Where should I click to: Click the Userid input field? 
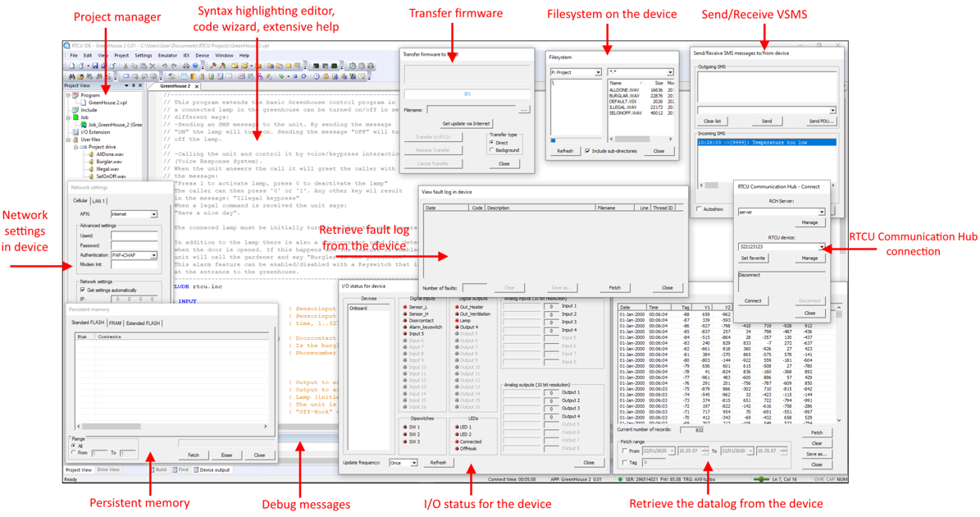[134, 236]
